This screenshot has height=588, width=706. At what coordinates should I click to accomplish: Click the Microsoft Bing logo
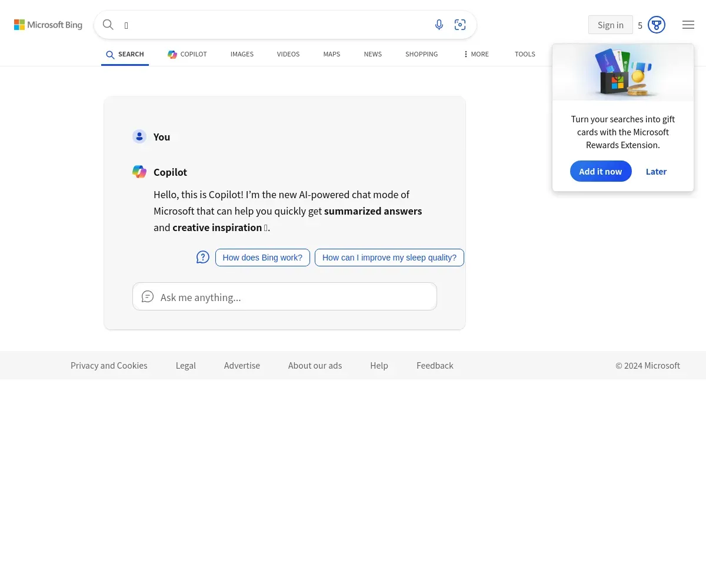tap(48, 25)
